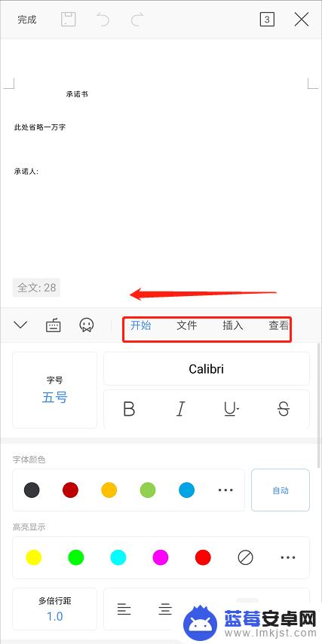Show the keyboard using the keyboard icon

(x=53, y=325)
